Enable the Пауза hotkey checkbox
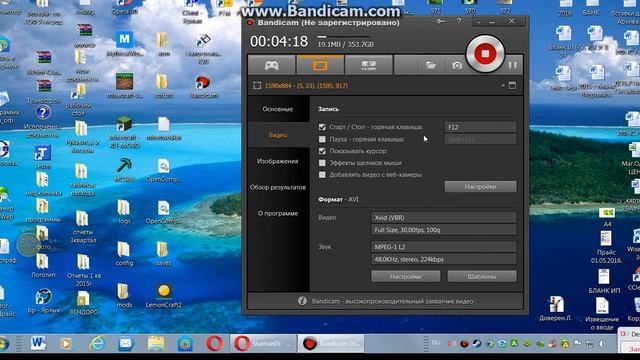 pyautogui.click(x=322, y=139)
